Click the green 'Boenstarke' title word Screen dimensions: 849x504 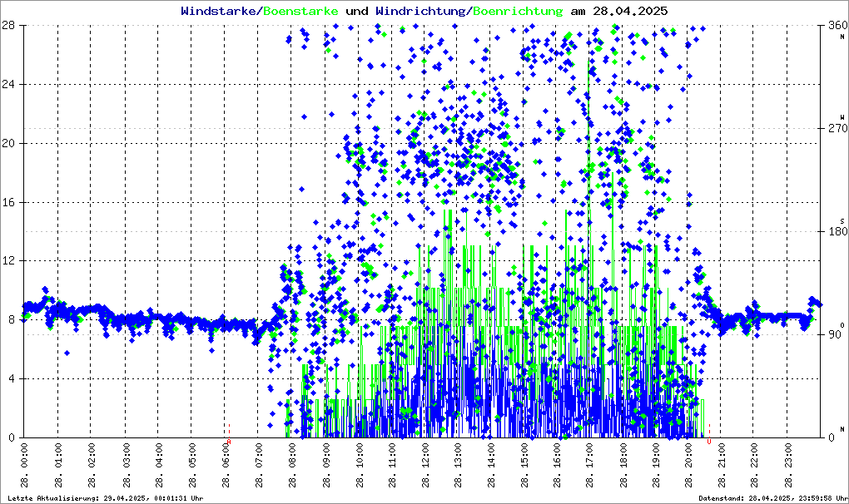tap(300, 11)
